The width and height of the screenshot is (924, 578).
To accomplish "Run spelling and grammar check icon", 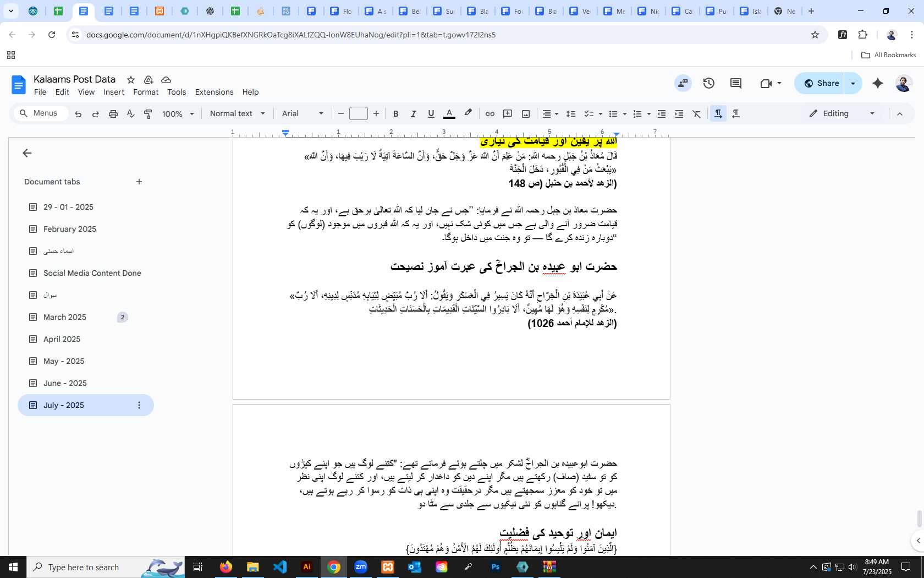I will coord(130,114).
